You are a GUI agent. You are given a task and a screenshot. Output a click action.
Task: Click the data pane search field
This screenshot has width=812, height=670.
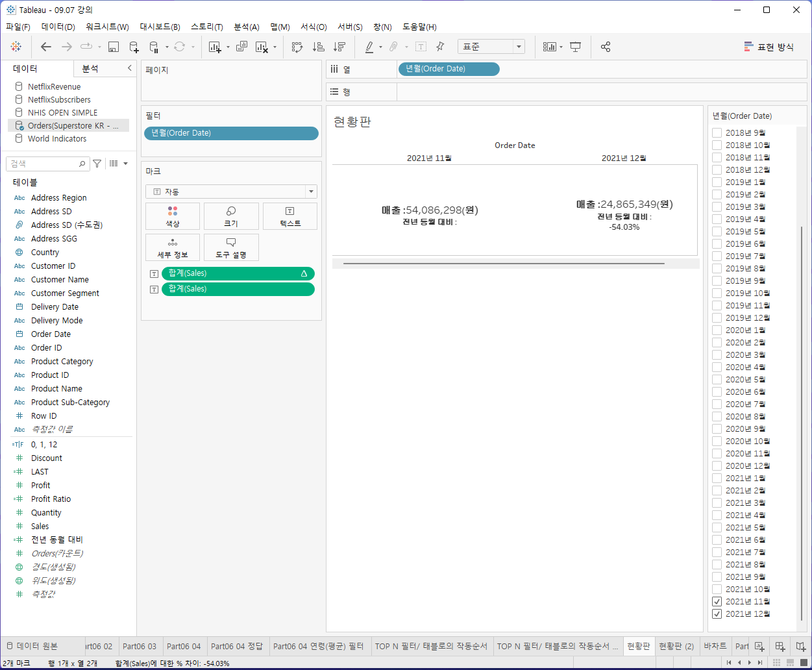[47, 164]
